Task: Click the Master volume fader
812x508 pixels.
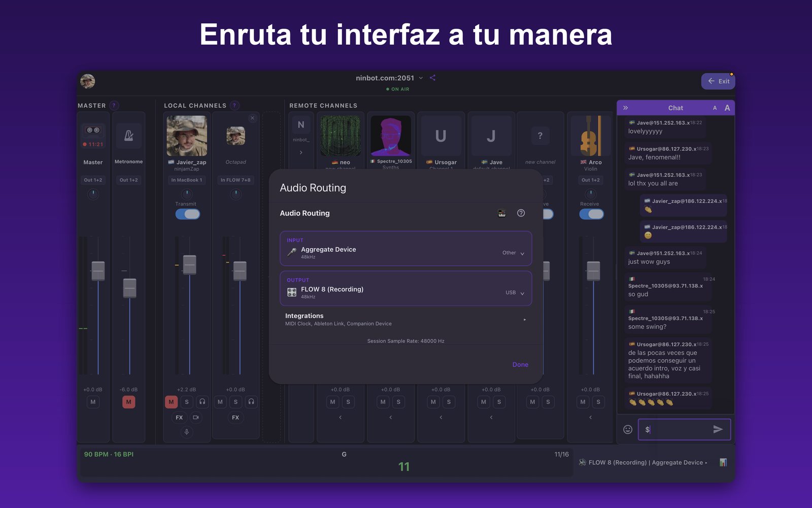Action: (98, 271)
